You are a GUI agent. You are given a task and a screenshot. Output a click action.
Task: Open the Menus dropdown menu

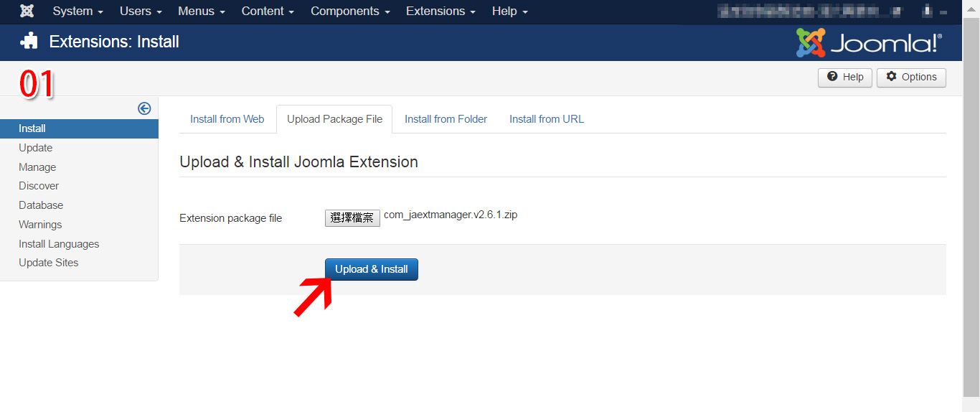[202, 11]
